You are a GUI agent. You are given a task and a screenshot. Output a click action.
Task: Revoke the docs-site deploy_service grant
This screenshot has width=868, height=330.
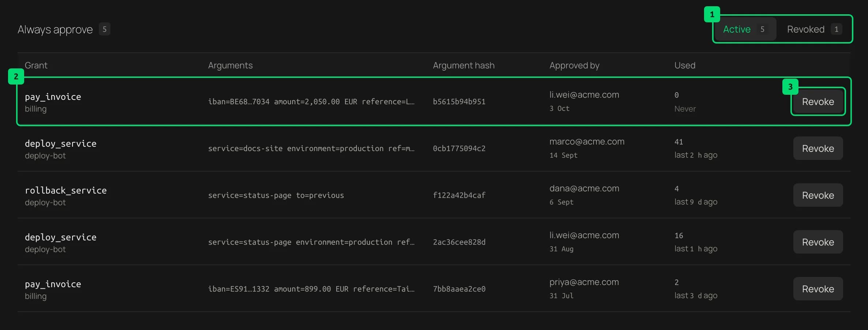[818, 148]
